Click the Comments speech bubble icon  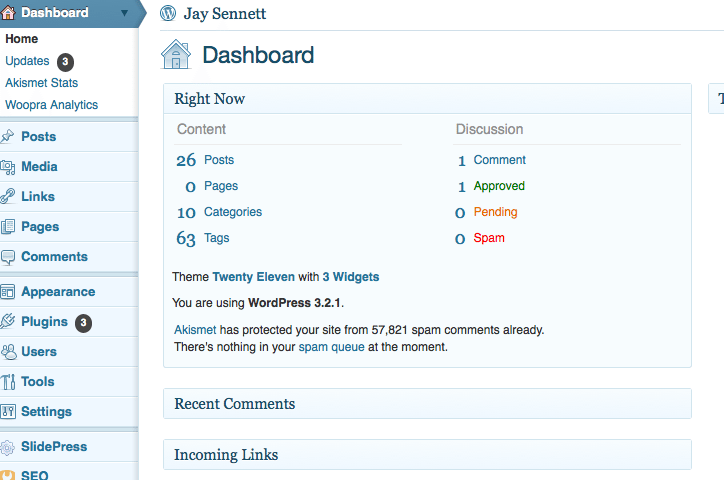coord(7,257)
